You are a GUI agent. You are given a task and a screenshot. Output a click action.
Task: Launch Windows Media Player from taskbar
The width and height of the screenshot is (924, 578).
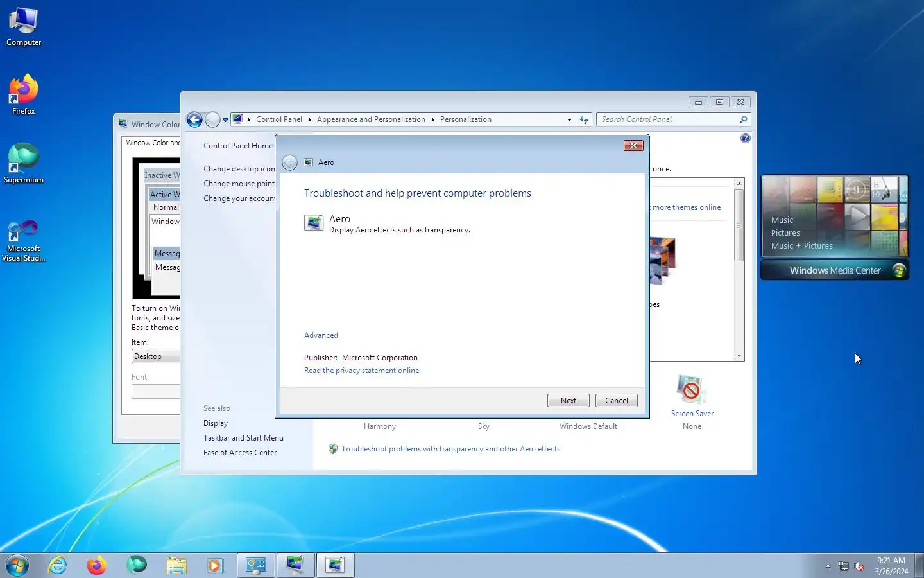[x=215, y=565]
